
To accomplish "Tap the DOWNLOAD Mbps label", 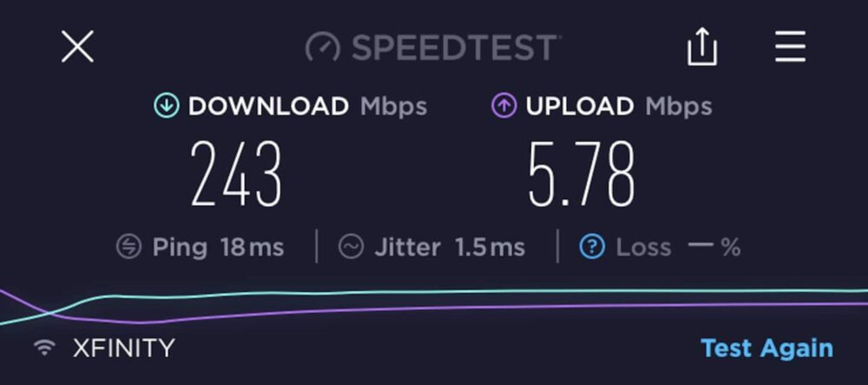I will tap(308, 106).
